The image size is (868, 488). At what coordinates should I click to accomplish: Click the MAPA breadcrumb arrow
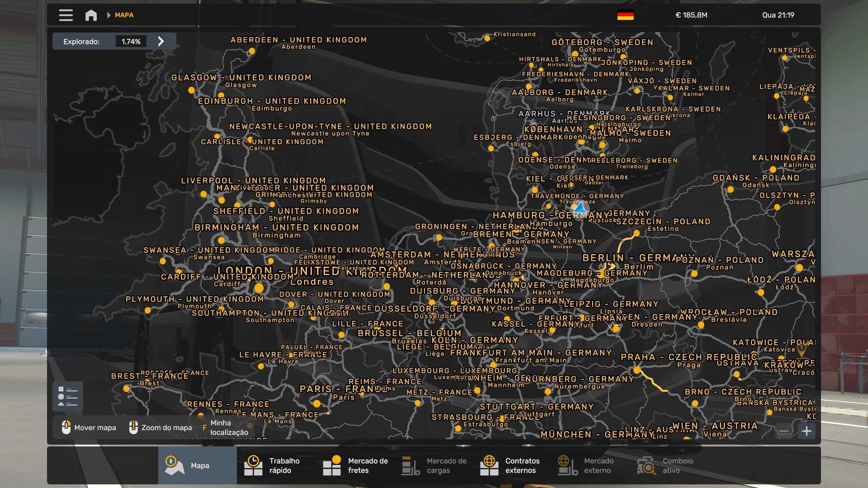[x=108, y=15]
